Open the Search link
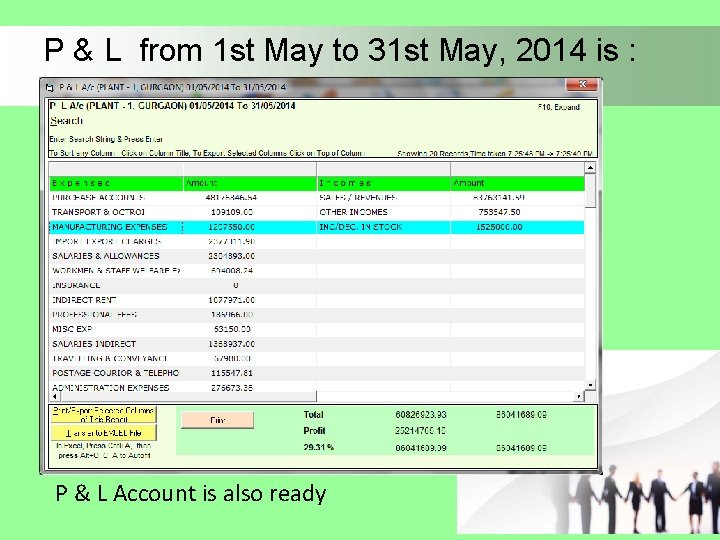The image size is (720, 540). [x=67, y=121]
